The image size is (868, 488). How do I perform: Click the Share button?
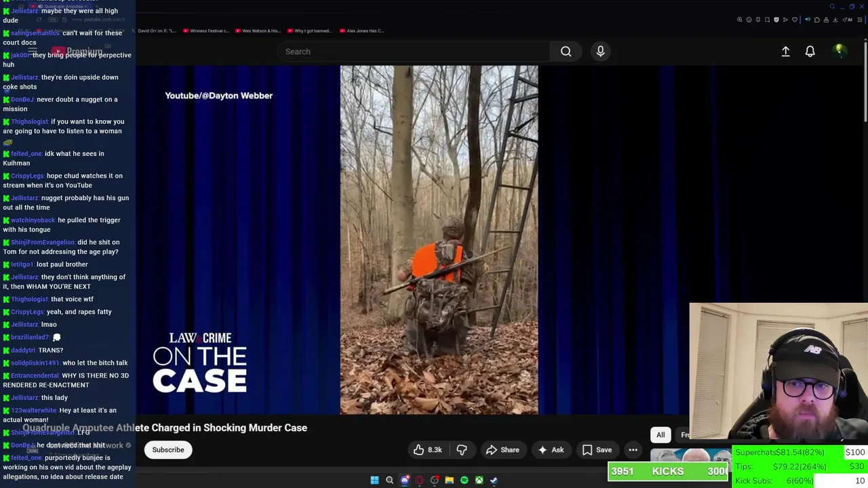502,450
